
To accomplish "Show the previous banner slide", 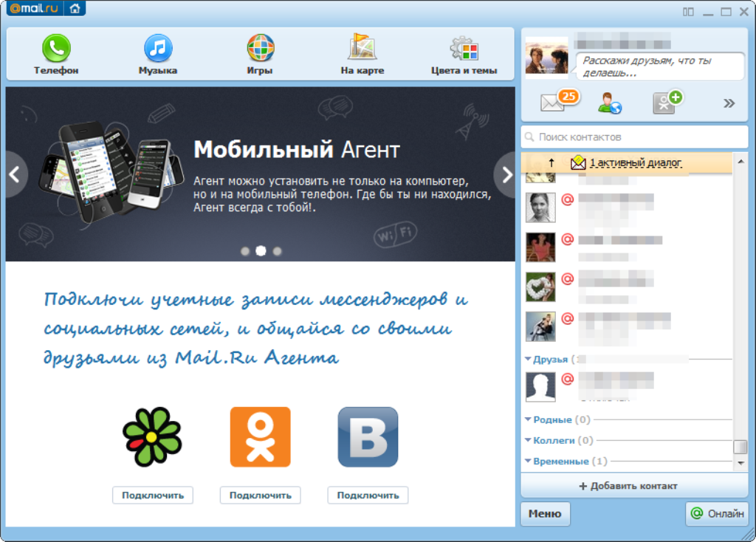I will point(16,174).
